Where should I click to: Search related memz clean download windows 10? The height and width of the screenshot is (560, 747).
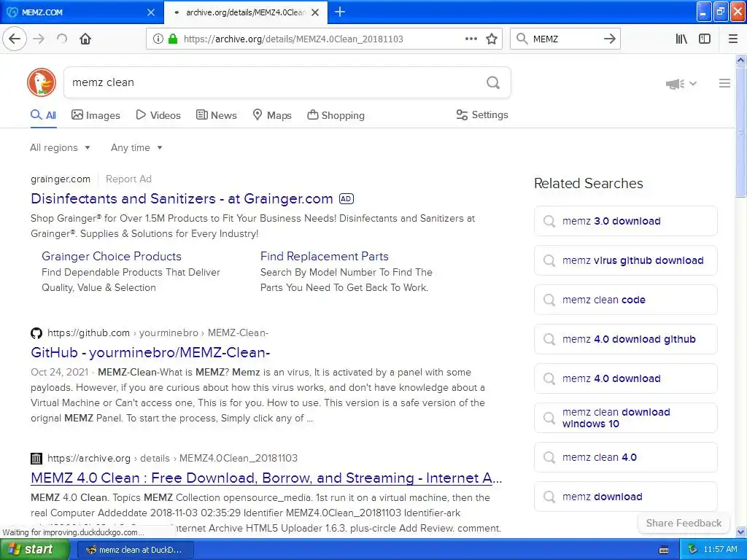[x=625, y=418]
